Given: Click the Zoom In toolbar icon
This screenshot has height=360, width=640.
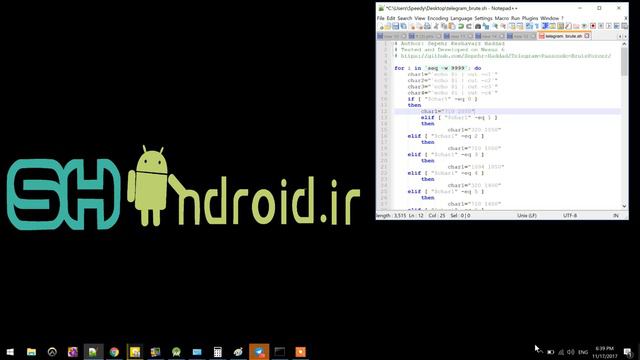Looking at the screenshot, I should 495,26.
